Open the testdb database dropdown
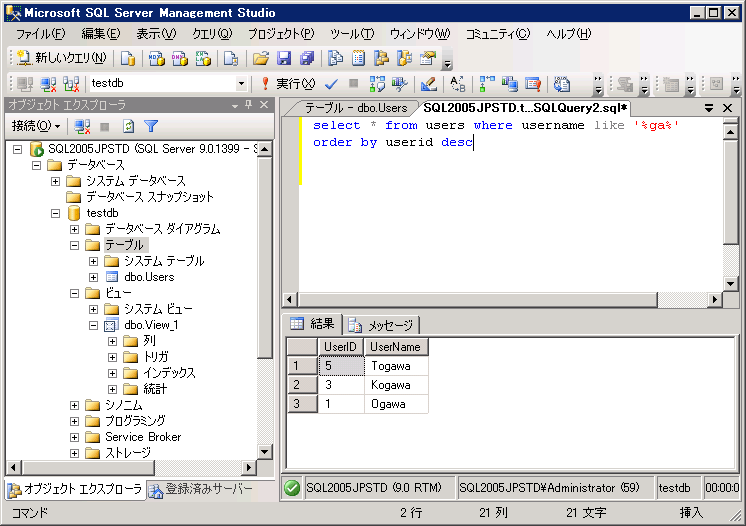The width and height of the screenshot is (746, 526). point(241,84)
